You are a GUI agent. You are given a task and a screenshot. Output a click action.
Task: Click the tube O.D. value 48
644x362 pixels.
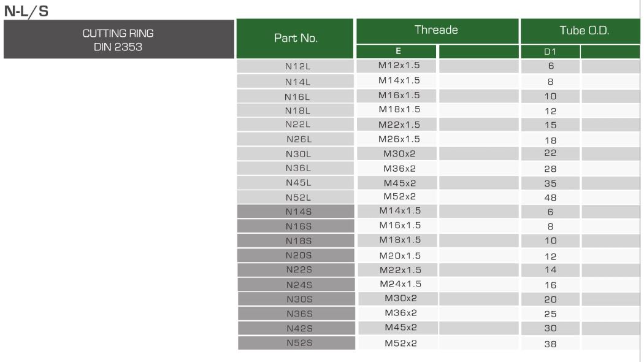(550, 198)
